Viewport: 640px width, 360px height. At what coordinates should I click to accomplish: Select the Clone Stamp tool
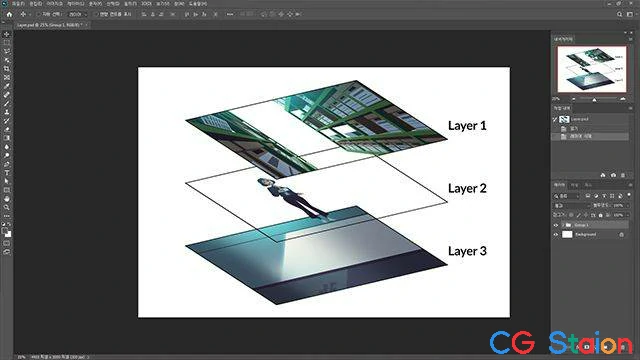(7, 112)
